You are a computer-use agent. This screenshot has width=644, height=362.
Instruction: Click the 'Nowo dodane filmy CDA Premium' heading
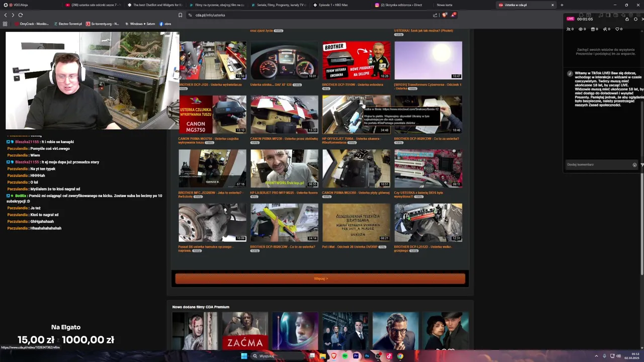201,307
